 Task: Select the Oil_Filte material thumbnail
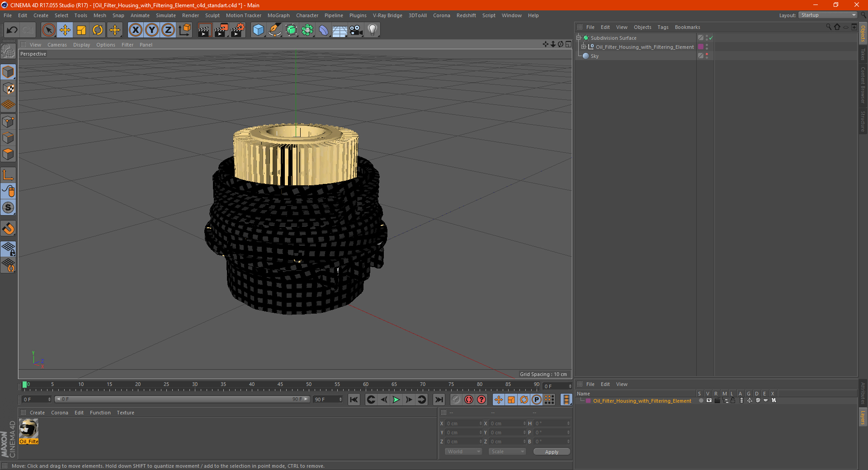point(28,428)
